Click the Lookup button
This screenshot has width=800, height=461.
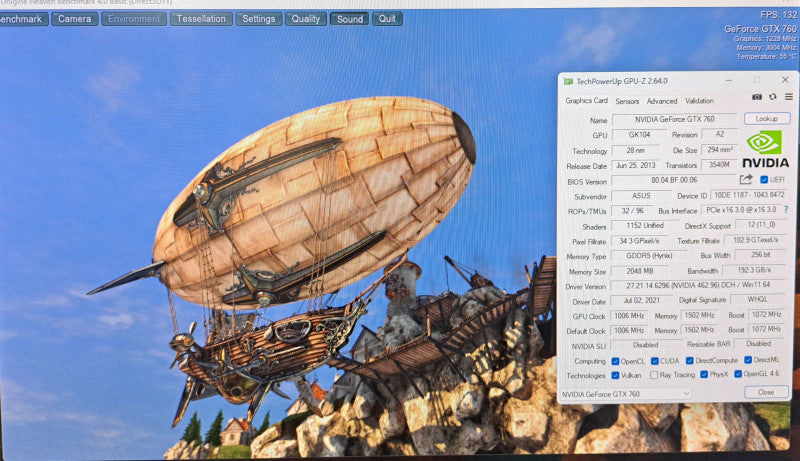[x=767, y=118]
